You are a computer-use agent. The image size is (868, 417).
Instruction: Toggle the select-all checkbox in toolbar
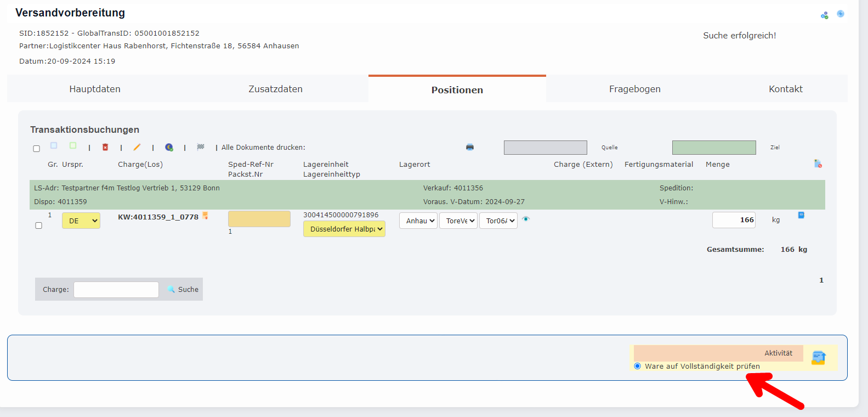(x=37, y=149)
